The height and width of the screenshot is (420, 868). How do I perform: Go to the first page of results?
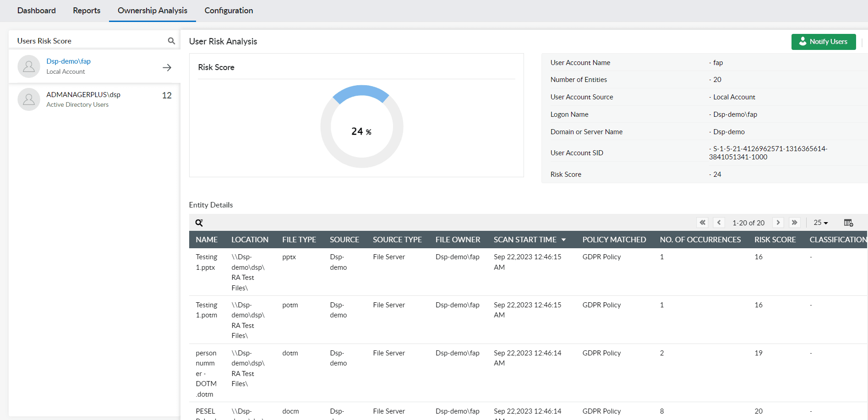(x=702, y=223)
